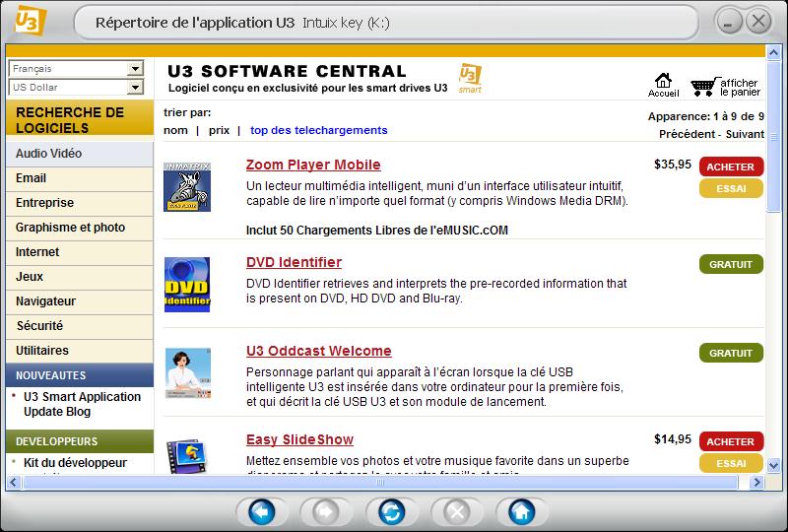Select the Audio Vidéo category
This screenshot has height=532, width=788.
(x=49, y=154)
